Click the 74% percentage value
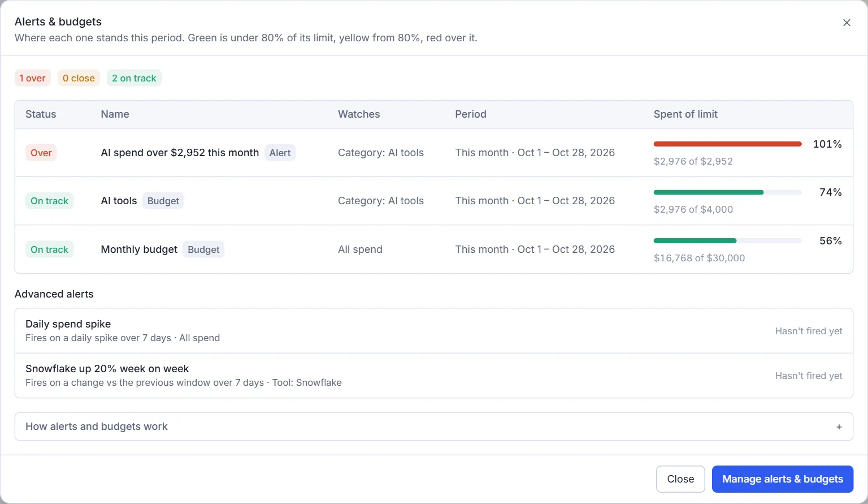Viewport: 868px width, 504px height. coord(831,192)
